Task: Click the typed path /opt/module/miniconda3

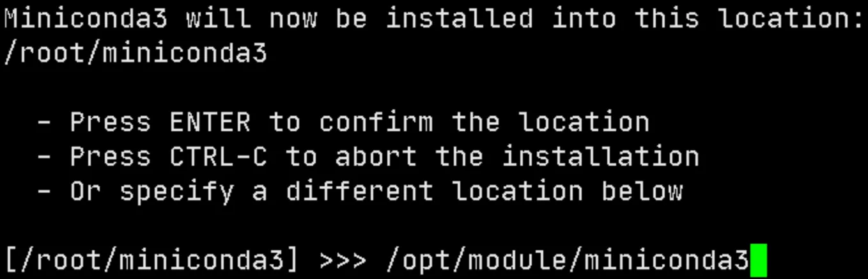Action: click(568, 260)
